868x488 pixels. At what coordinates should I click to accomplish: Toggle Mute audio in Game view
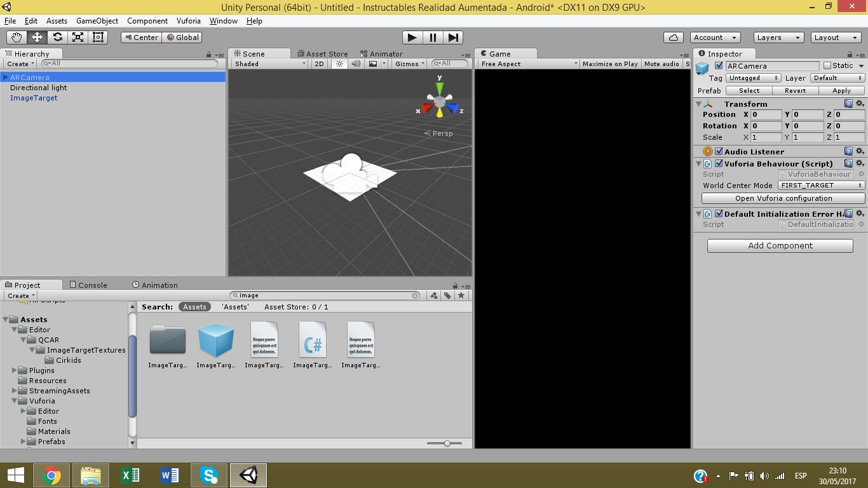click(661, 64)
